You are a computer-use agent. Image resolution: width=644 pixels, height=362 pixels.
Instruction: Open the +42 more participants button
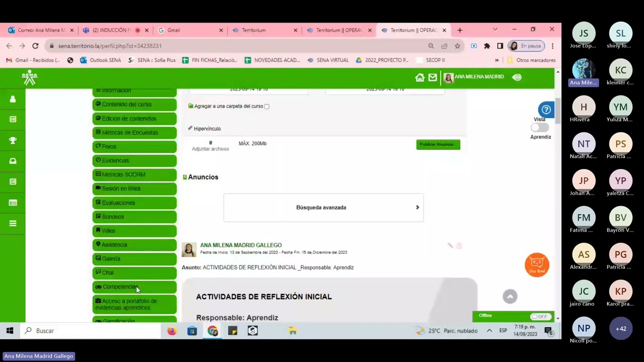coord(621,329)
